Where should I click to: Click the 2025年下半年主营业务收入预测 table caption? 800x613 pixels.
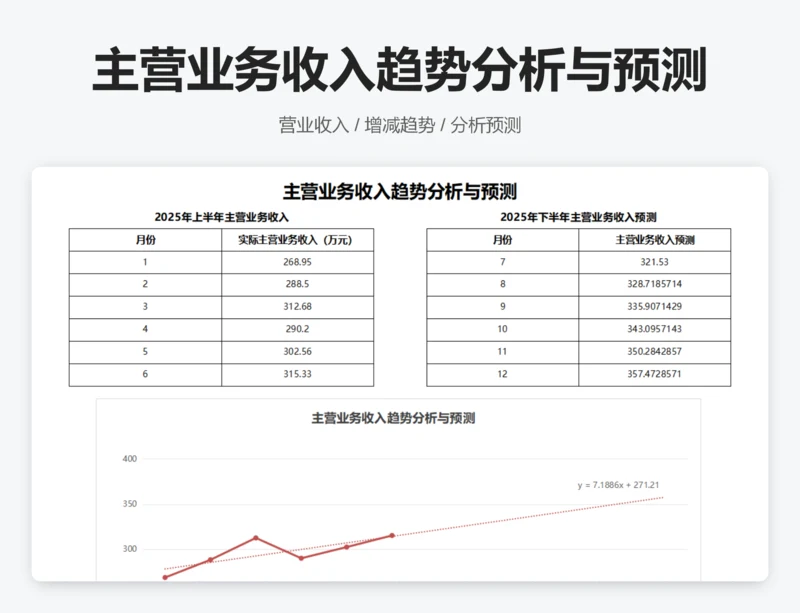click(x=578, y=217)
